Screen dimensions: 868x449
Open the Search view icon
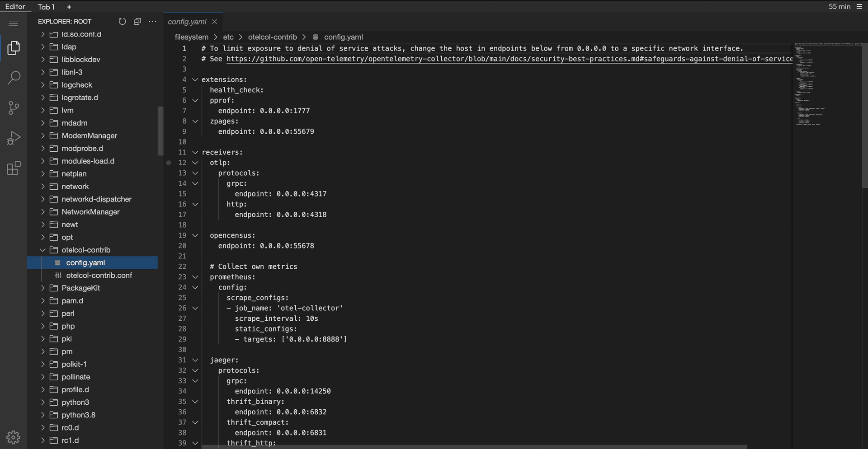click(14, 78)
